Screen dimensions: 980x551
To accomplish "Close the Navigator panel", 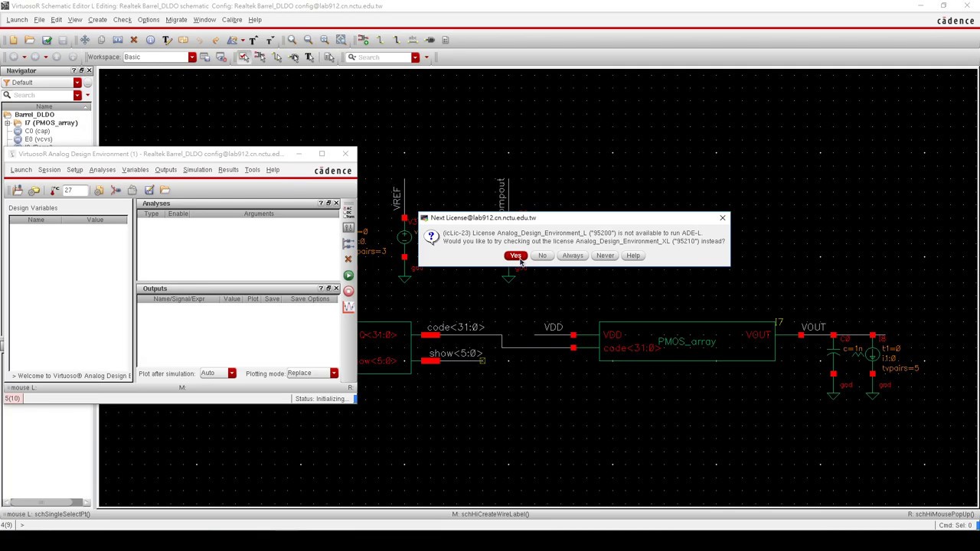I will click(x=89, y=70).
